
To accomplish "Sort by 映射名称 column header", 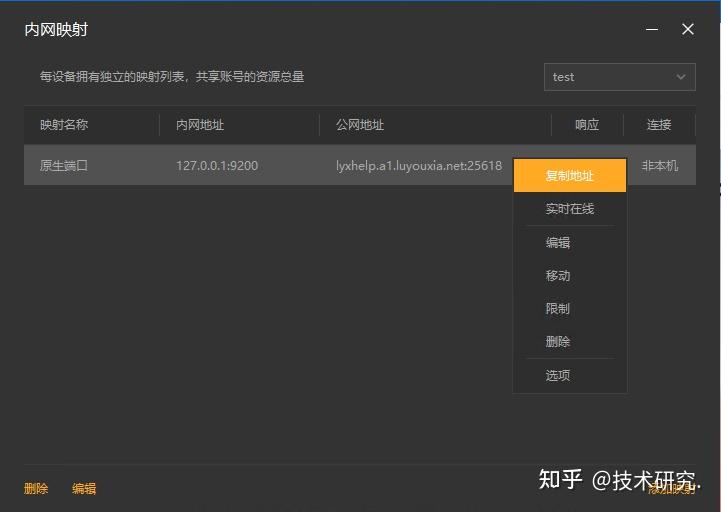I will (x=64, y=125).
